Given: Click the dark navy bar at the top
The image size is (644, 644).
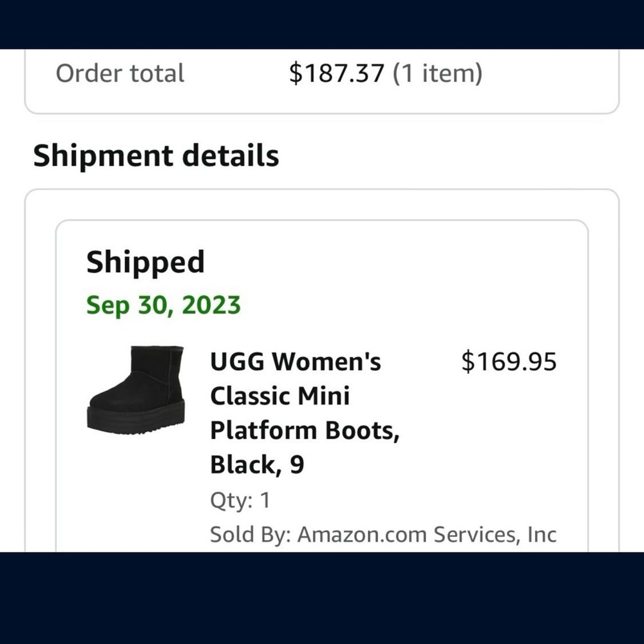Looking at the screenshot, I should click(322, 24).
